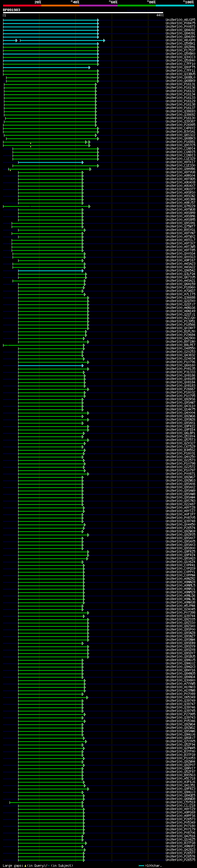Select hit UniRef100_Q68BL0
Image resolution: width=197 pixels, height=868 pixels.
click(180, 78)
